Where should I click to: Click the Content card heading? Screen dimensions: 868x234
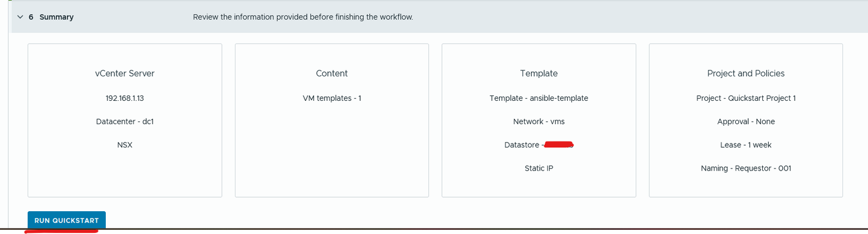pos(331,73)
